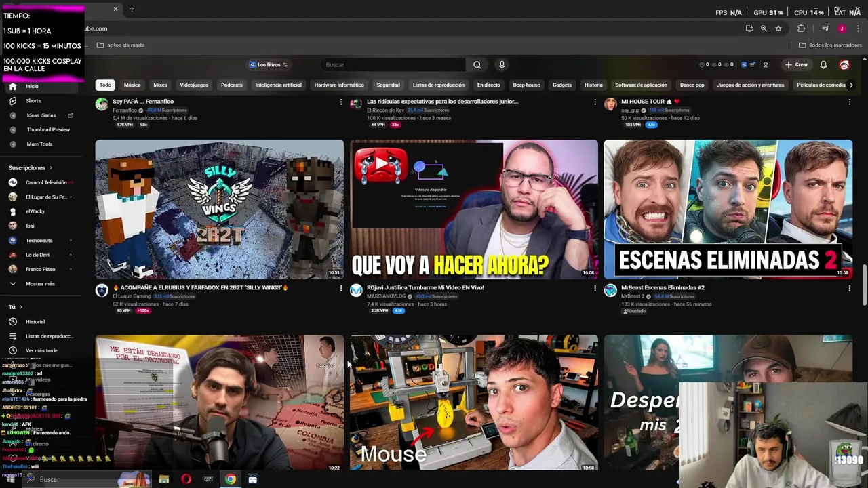
Task: Open options for MrBeast Escenas Eliminadas #2
Action: pos(849,288)
